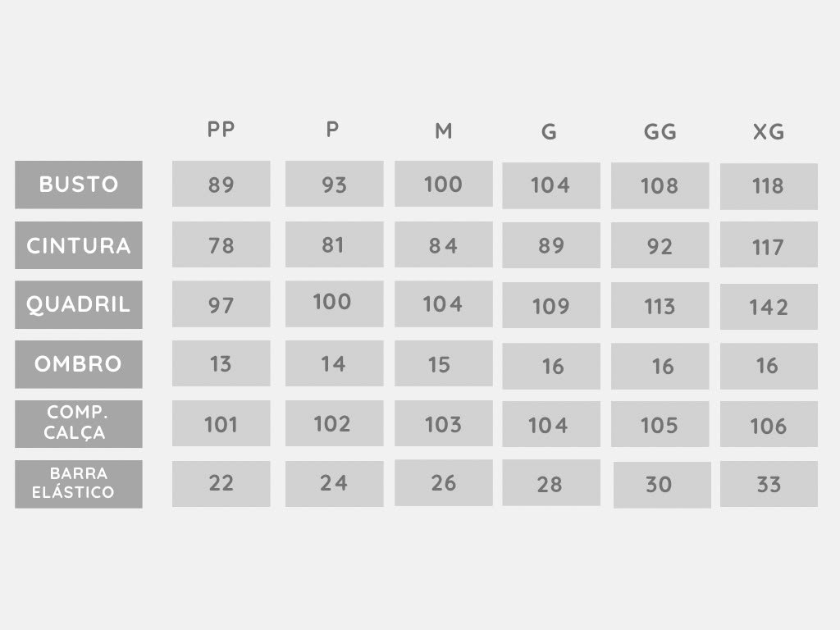Select the M size column header
Viewport: 840px width, 630px height.
444,130
